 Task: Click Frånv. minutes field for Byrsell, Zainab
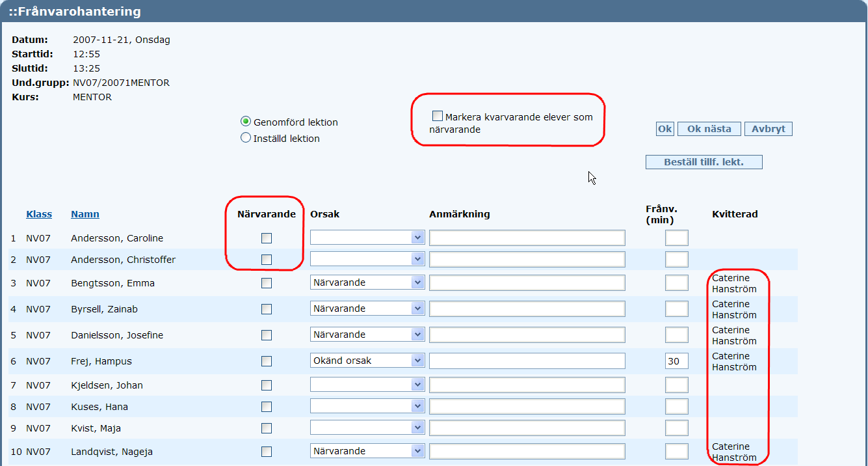click(x=677, y=308)
